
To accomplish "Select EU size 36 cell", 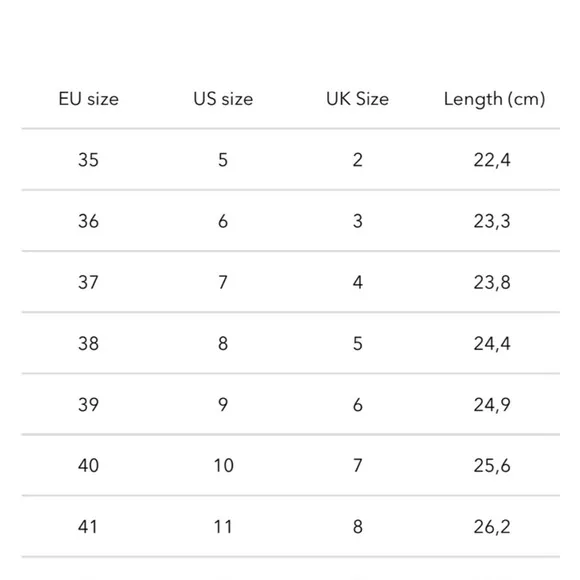I will 88,221.
